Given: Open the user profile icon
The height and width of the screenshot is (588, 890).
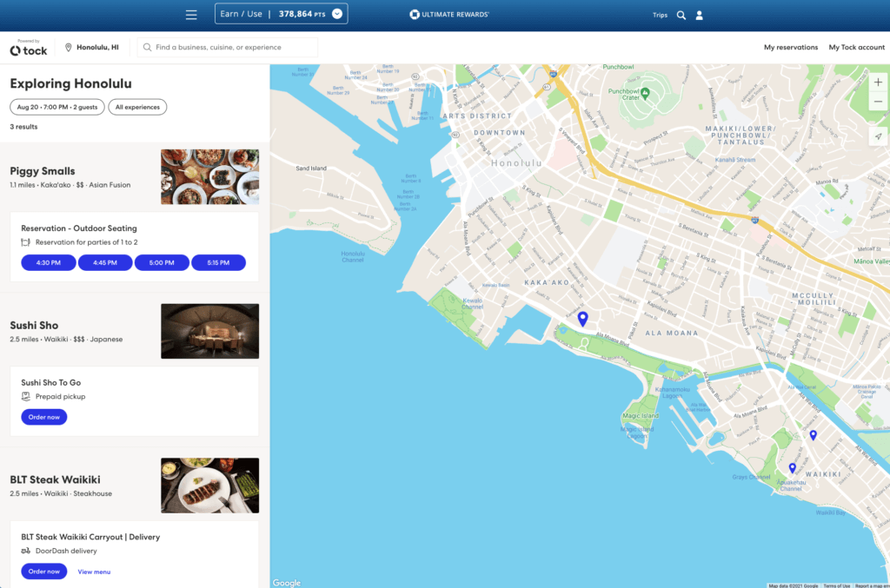Looking at the screenshot, I should pos(700,16).
